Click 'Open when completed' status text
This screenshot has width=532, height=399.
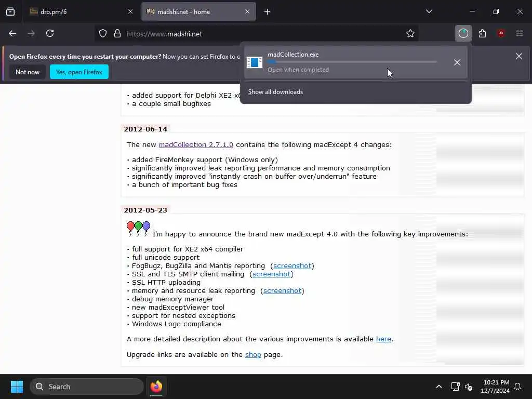pyautogui.click(x=298, y=70)
